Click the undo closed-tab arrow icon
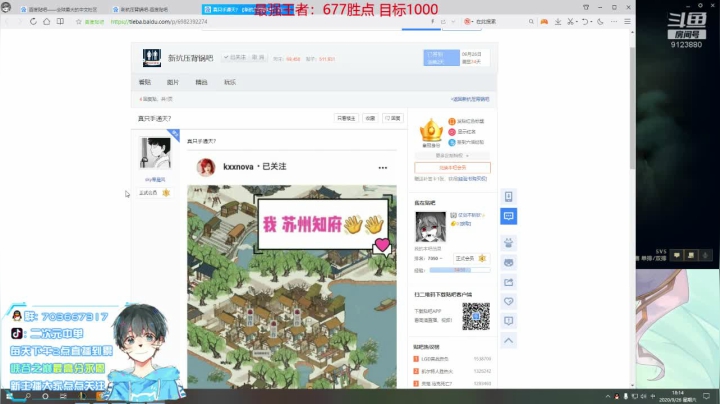The height and width of the screenshot is (404, 720). coord(585,22)
